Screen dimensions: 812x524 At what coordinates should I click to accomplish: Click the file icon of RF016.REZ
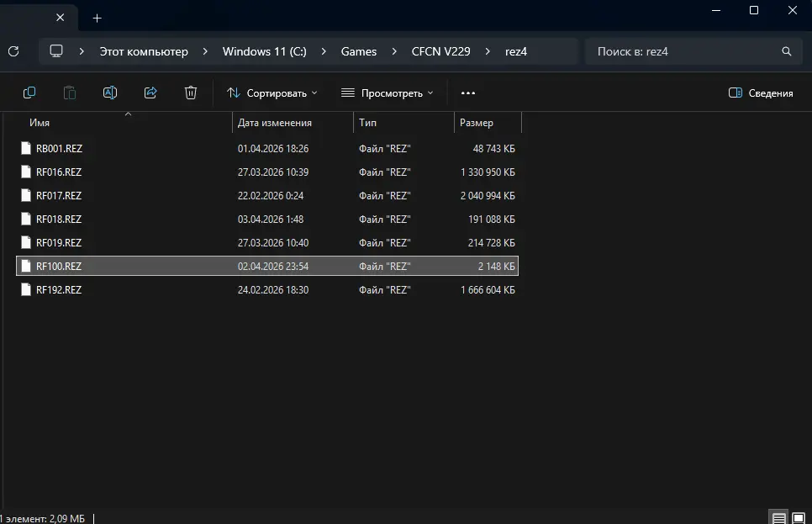click(x=26, y=172)
